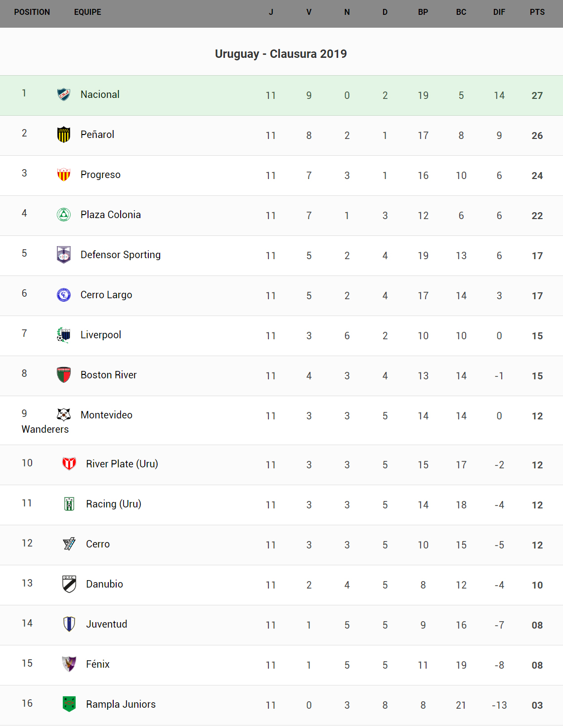Click the Danubio black-striped shield icon

pyautogui.click(x=69, y=584)
